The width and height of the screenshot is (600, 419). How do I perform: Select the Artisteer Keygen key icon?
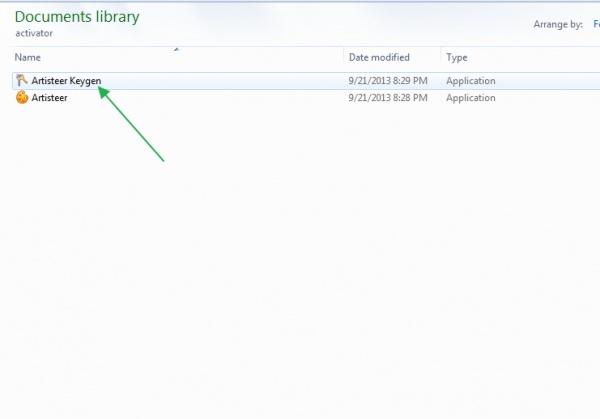(x=22, y=80)
